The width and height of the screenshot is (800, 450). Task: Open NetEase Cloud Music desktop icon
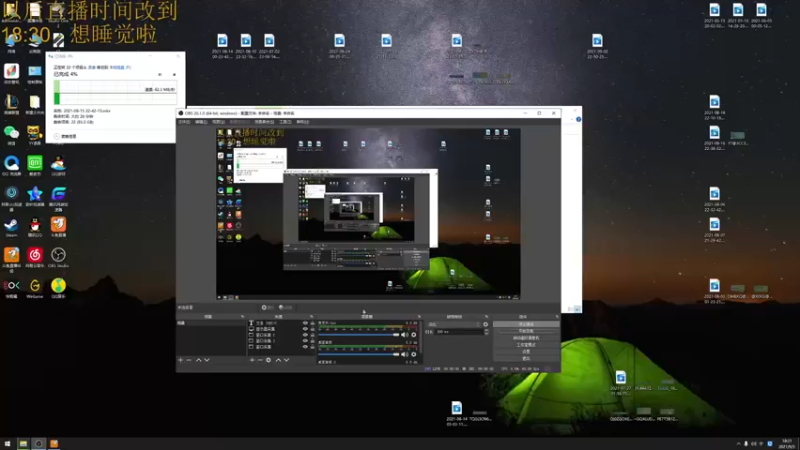(x=35, y=258)
